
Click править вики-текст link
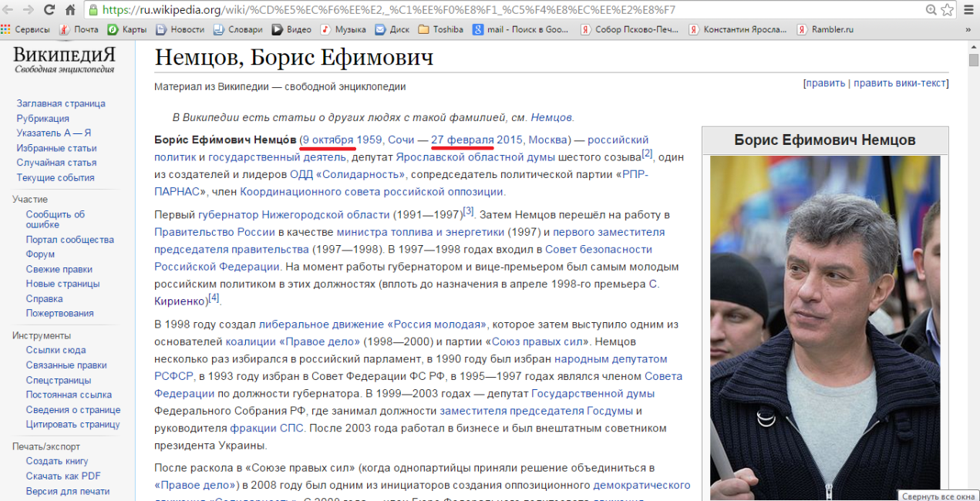pyautogui.click(x=900, y=83)
